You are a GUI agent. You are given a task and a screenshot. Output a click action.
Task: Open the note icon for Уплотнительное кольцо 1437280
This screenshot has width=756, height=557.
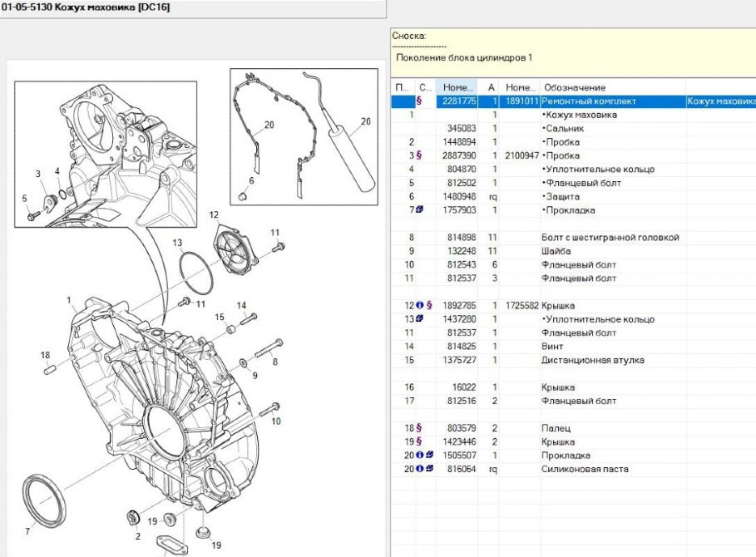420,319
